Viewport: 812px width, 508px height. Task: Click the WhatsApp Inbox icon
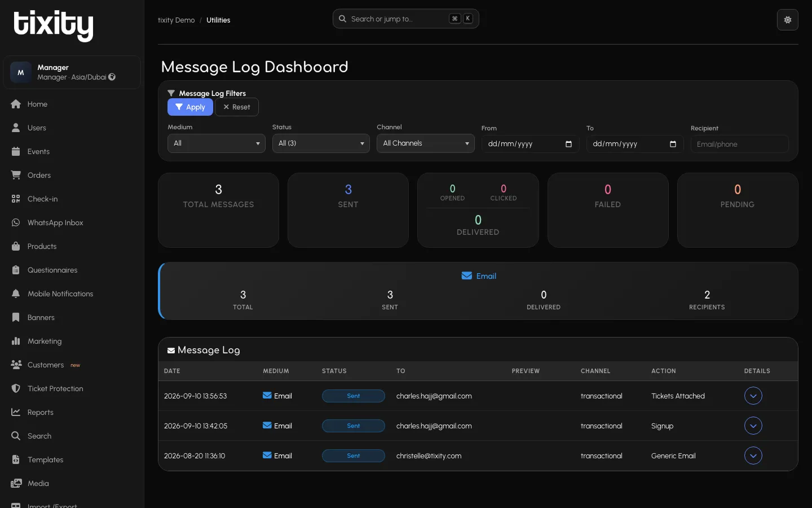[x=16, y=222]
